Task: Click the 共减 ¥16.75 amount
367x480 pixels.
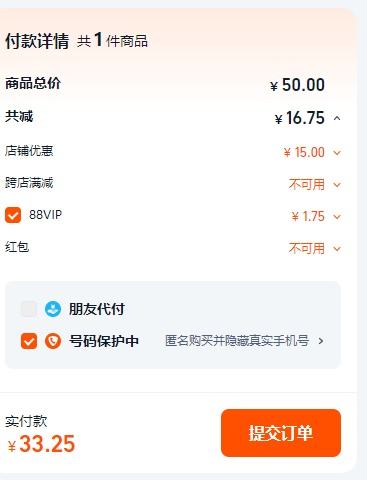Action: [300, 118]
